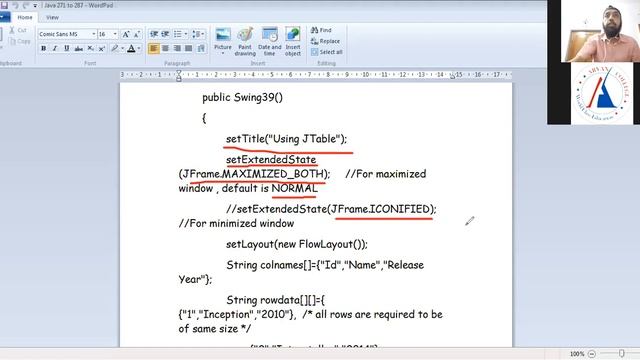Image resolution: width=640 pixels, height=360 pixels.
Task: Shrink the font size
Action: [137, 34]
